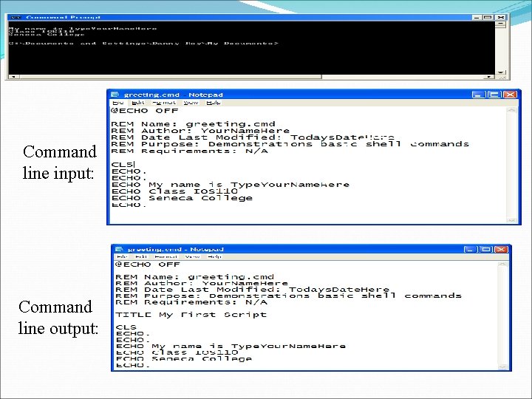Minimize the 'Command line output' Notepad window
The height and width of the screenshot is (399, 532).
(x=470, y=250)
